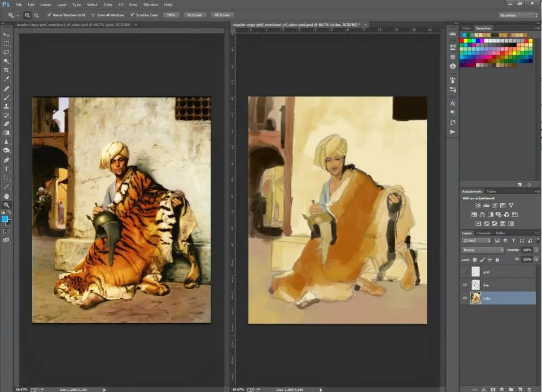Lock layer position
This screenshot has width=542, height=392.
(x=489, y=260)
